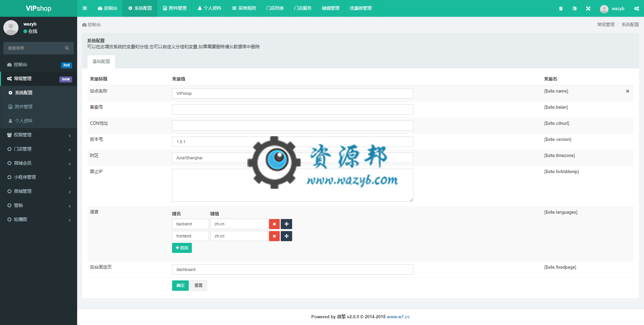Viewport: 644px width, 325px height.
Task: Click {$site.version} variable name
Action: tap(557, 140)
